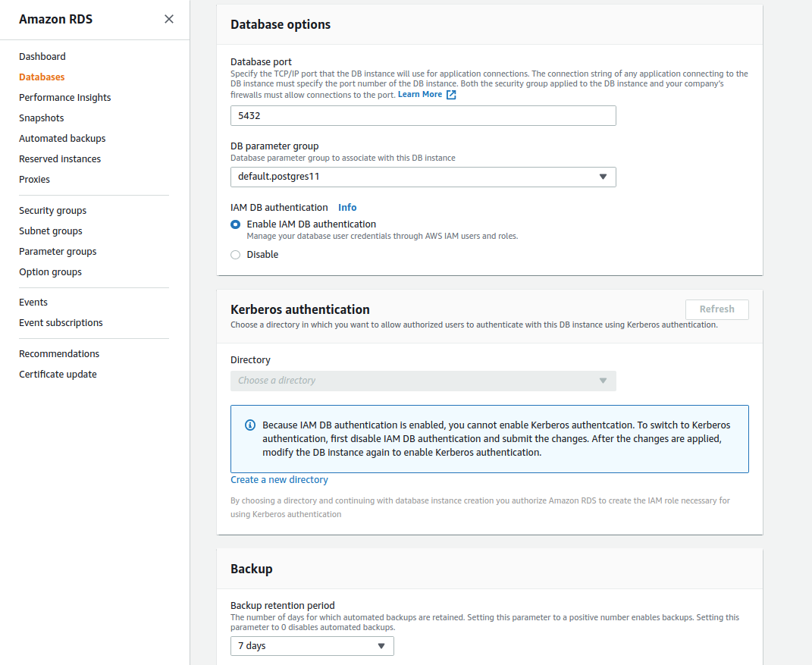Click the Database options section heading
Viewport: 812px width, 665px height.
pos(281,24)
